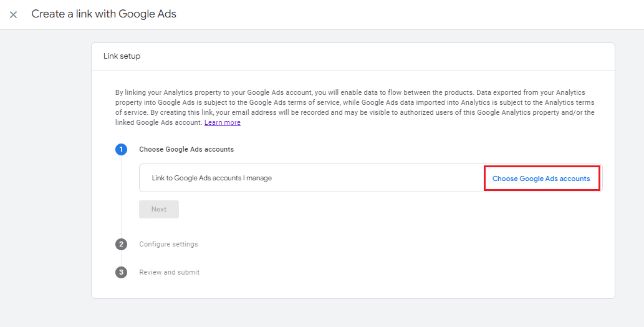This screenshot has height=327, width=644.
Task: Click the disabled Next button
Action: (159, 209)
